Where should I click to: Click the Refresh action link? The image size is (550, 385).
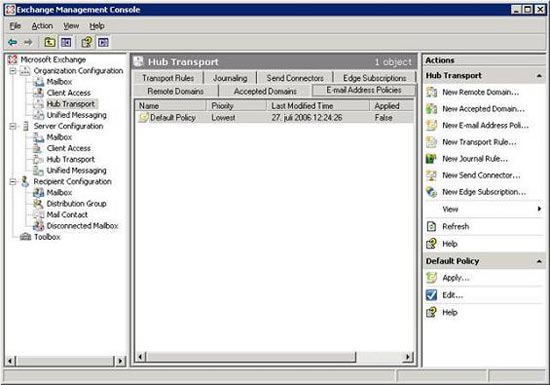[x=456, y=226]
